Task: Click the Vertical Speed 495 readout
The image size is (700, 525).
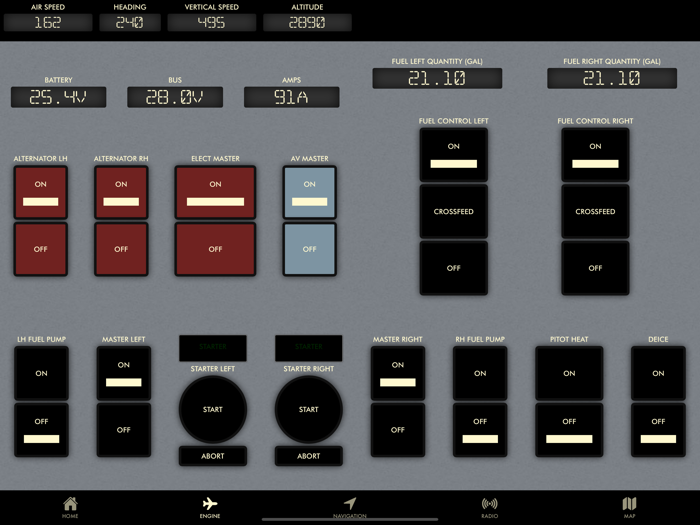Action: [212, 22]
